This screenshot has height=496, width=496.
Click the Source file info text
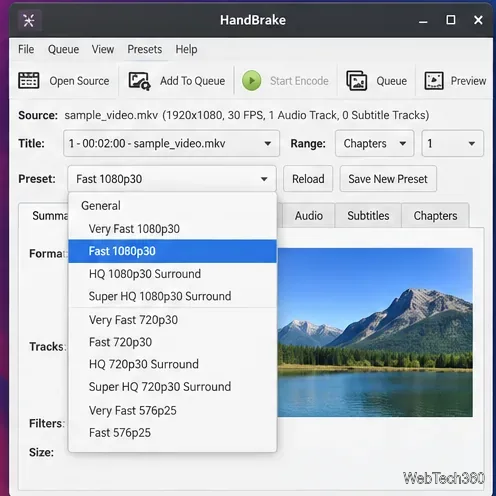[x=246, y=115]
